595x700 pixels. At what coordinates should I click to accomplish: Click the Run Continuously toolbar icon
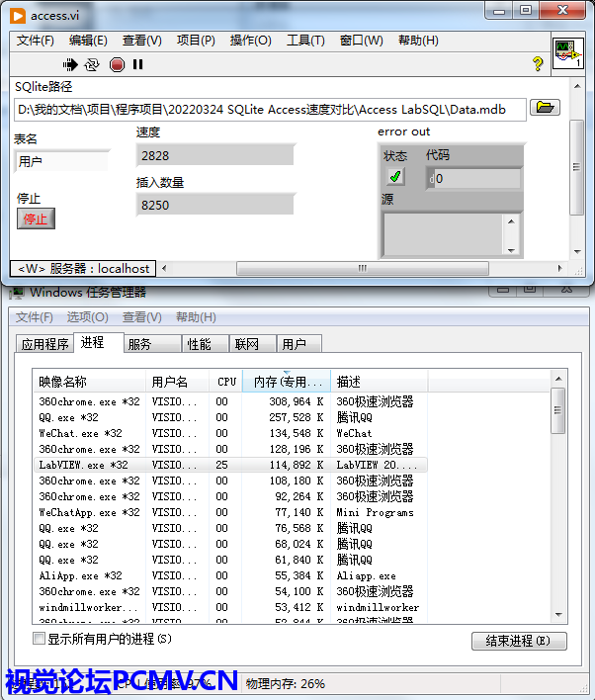click(x=92, y=64)
